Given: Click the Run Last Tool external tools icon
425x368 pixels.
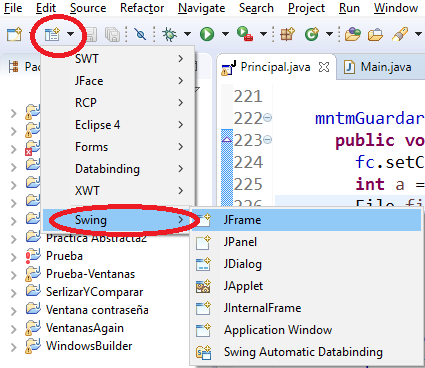Looking at the screenshot, I should (245, 34).
